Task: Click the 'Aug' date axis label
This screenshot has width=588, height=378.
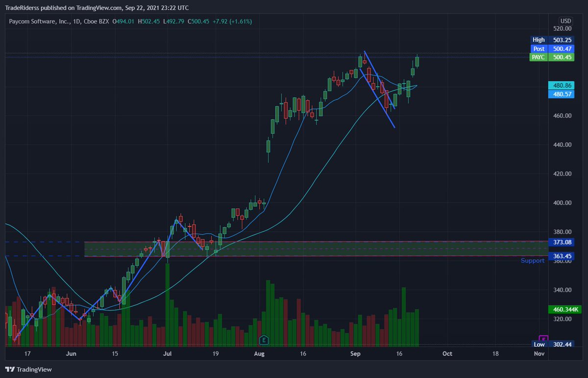Action: coord(260,353)
